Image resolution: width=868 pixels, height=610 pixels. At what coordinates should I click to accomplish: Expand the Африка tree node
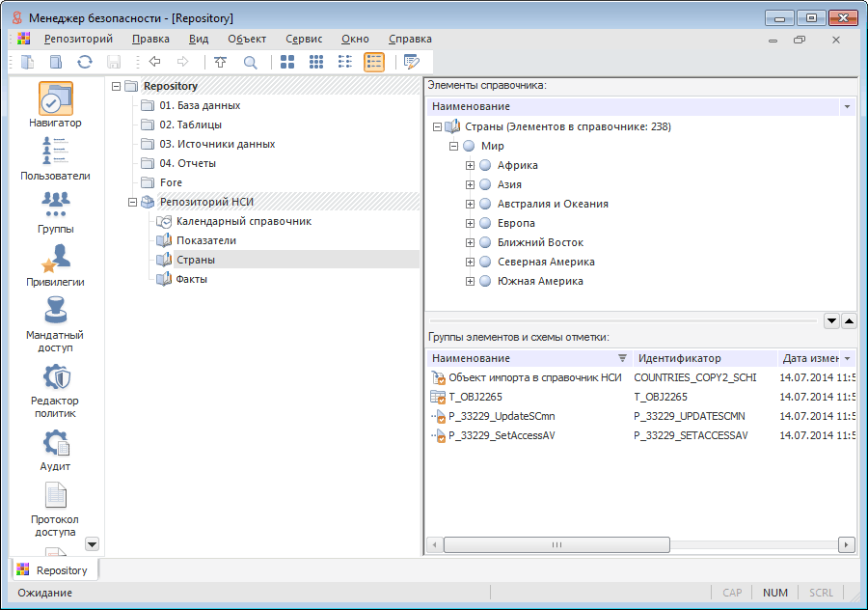[x=471, y=165]
